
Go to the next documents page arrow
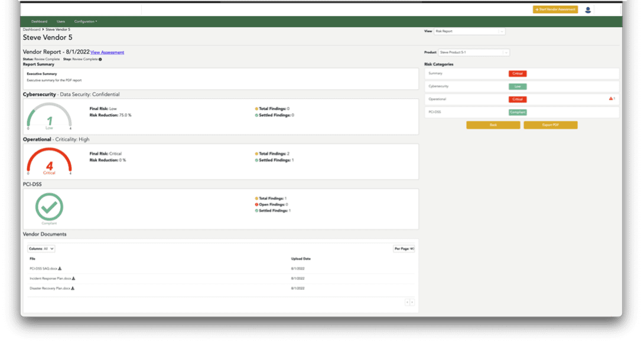pyautogui.click(x=412, y=302)
